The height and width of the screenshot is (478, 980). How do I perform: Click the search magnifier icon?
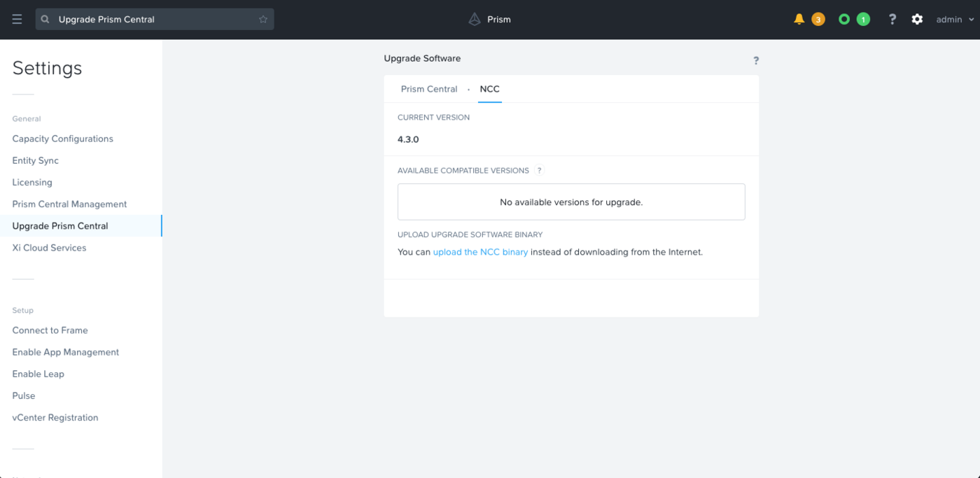click(45, 20)
